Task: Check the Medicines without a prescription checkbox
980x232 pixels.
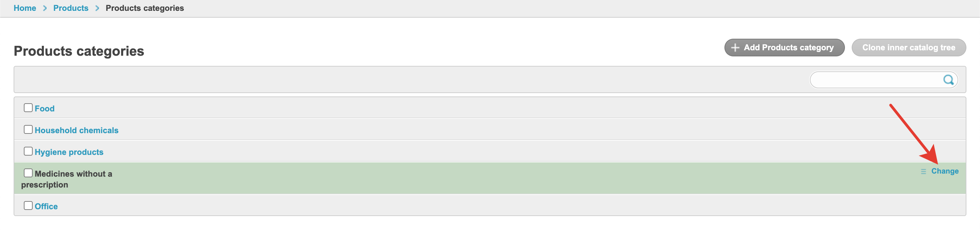Action: click(28, 173)
